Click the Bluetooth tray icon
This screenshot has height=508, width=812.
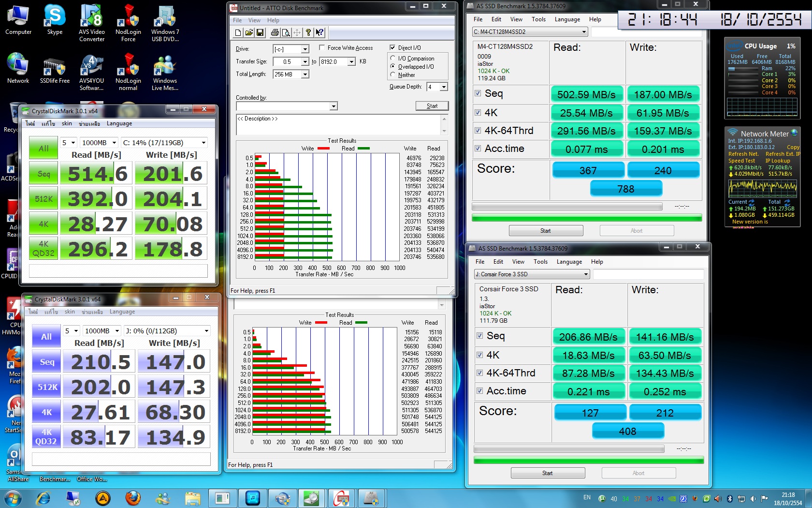tap(730, 498)
